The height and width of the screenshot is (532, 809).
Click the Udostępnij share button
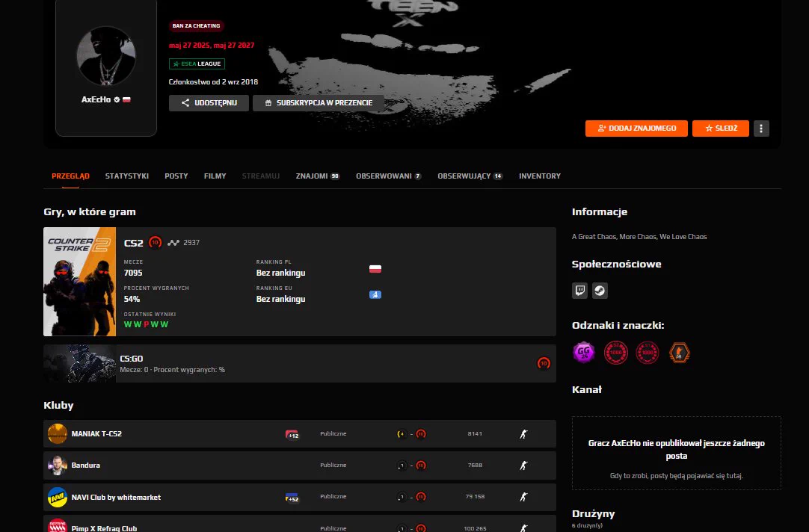209,102
